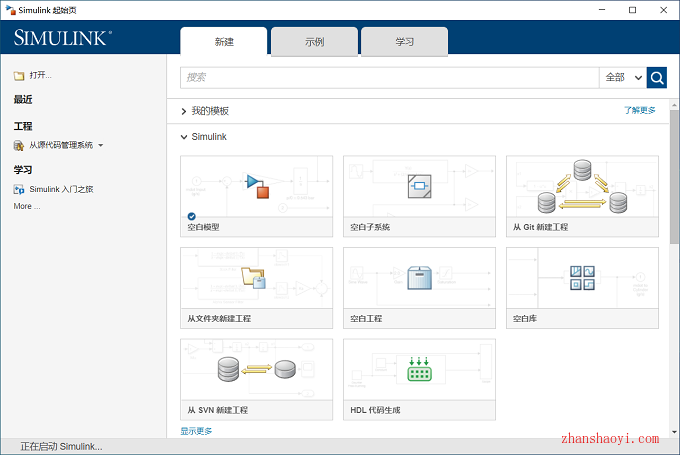This screenshot has height=455, width=680.
Task: Click the More ... link in sidebar
Action: pos(27,206)
